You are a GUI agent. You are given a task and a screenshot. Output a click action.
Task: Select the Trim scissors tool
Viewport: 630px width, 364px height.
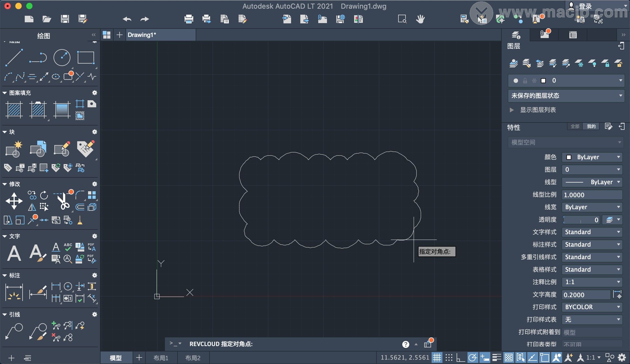point(63,201)
